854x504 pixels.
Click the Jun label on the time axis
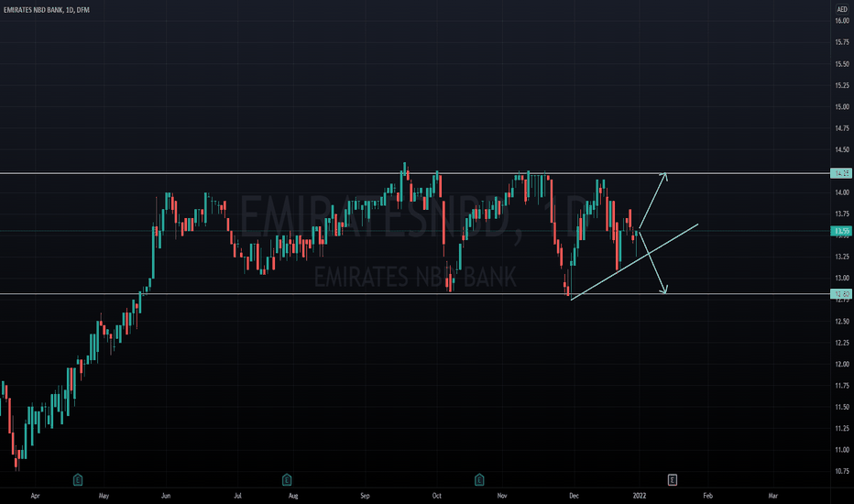tap(166, 496)
